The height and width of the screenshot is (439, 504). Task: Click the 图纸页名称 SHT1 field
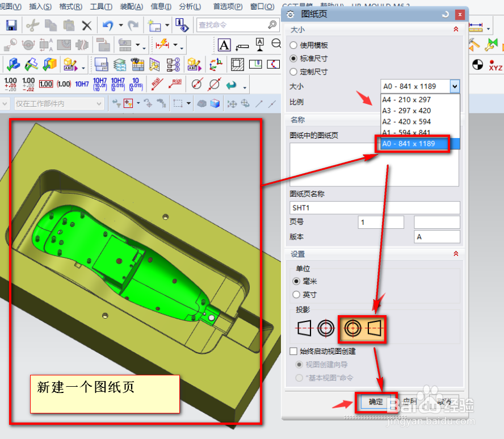pyautogui.click(x=375, y=208)
